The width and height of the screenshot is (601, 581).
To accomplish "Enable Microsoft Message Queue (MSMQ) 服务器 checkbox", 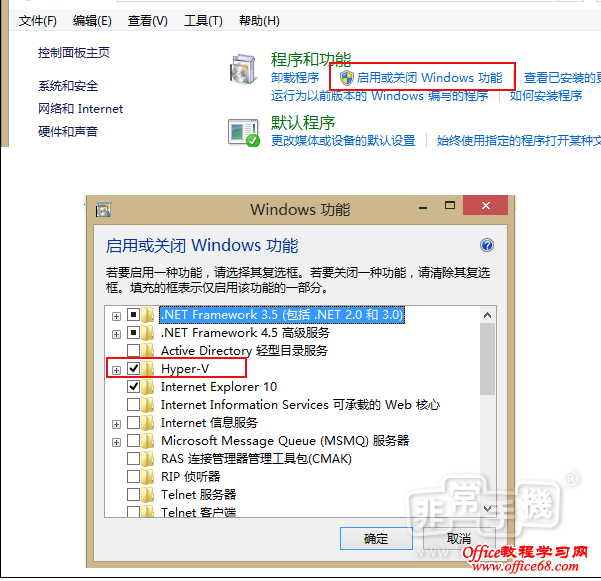I will [x=133, y=440].
